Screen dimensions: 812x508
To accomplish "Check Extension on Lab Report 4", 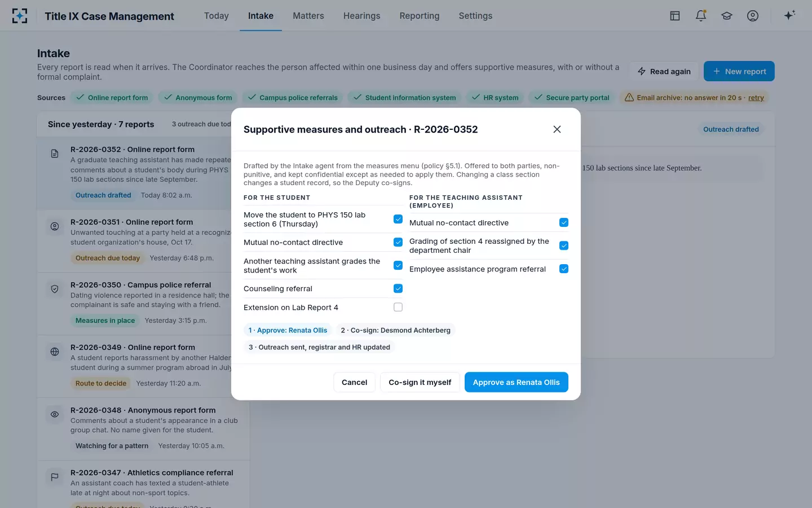I will 398,307.
